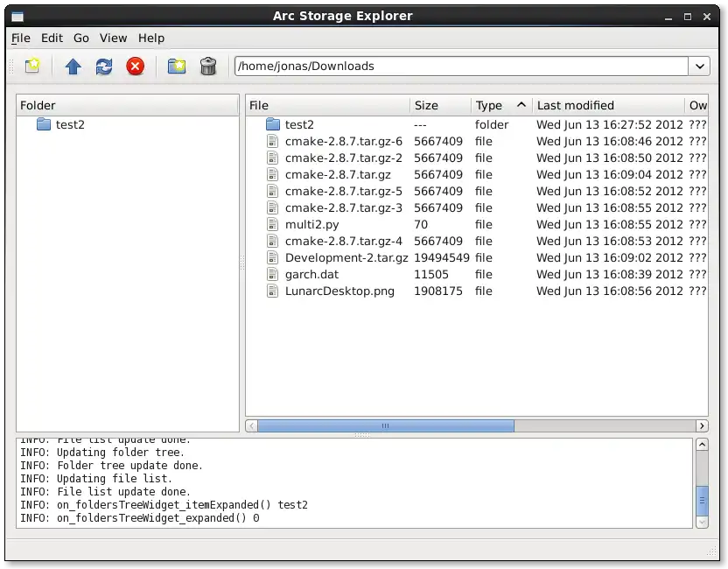Create a new folder via toolbar
The image size is (728, 569).
click(x=177, y=67)
